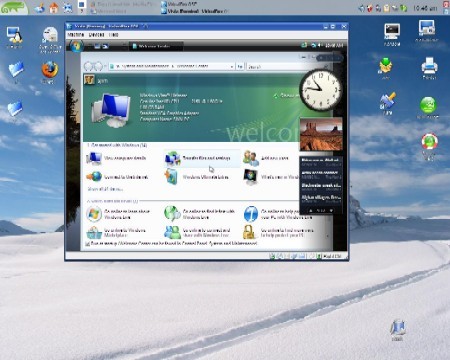
Task: Click the connect and share people icon
Action: point(172,232)
